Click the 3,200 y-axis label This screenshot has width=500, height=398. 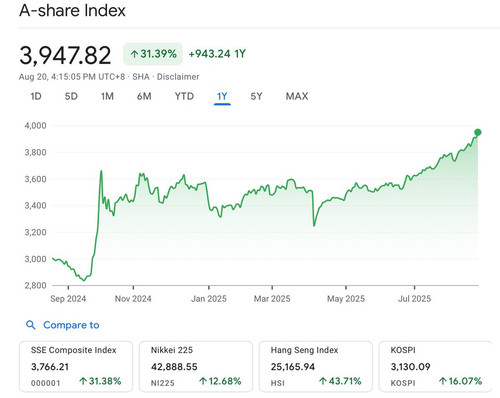coord(35,232)
